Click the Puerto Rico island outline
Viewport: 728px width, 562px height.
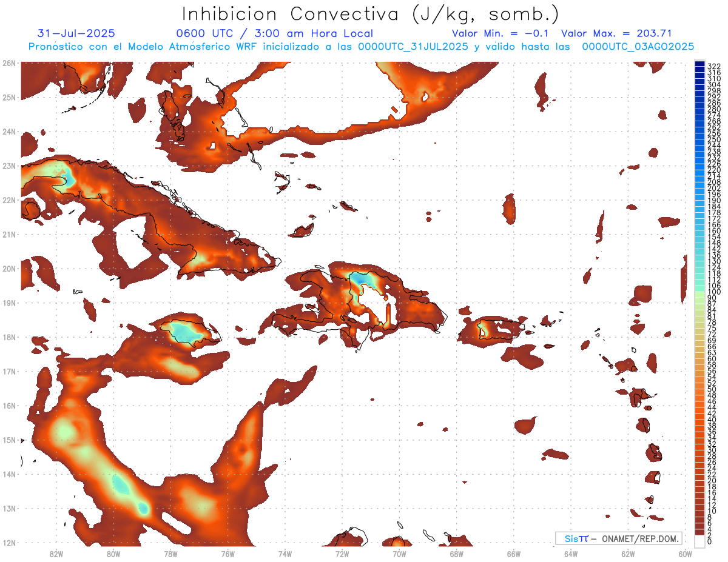click(500, 328)
